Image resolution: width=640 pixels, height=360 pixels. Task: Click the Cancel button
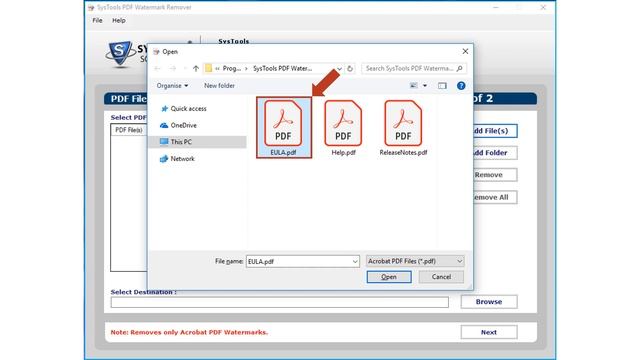tap(441, 277)
